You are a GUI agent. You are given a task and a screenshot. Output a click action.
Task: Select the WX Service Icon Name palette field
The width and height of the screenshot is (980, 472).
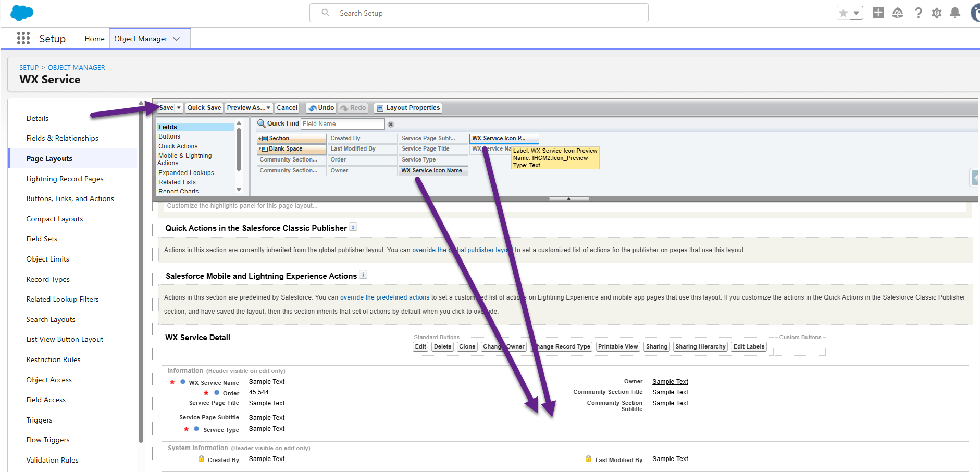[x=433, y=171]
